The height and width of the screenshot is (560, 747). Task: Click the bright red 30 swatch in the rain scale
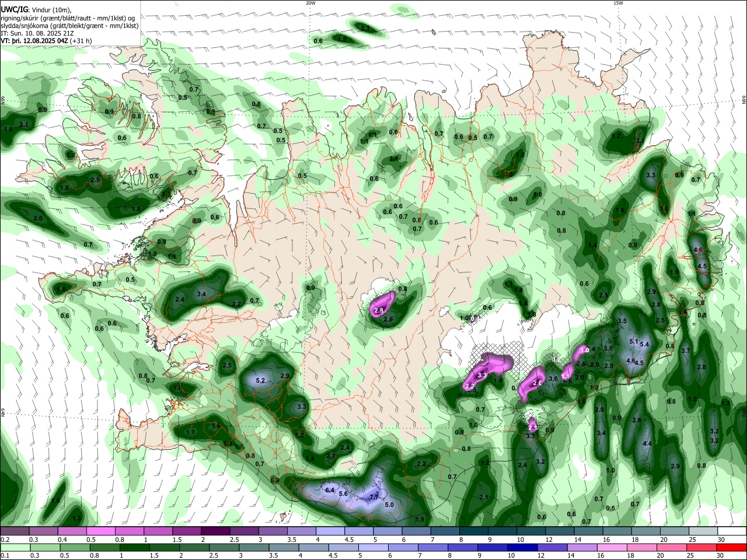pyautogui.click(x=732, y=547)
